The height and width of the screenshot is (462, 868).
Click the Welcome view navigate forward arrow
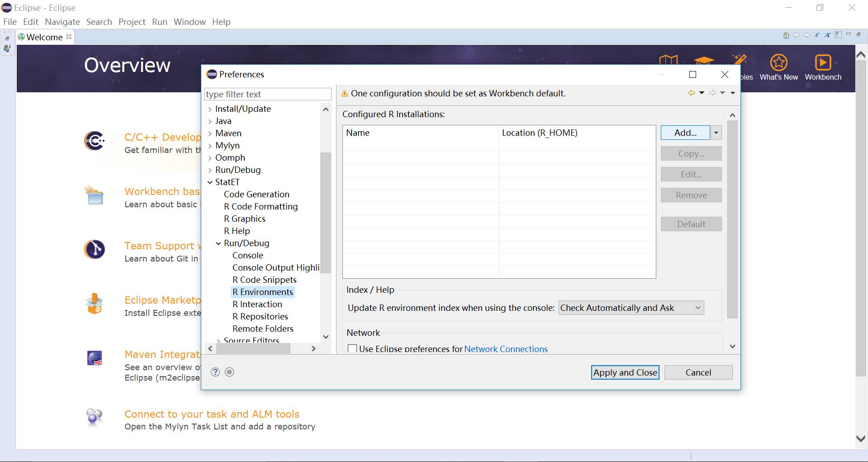(x=806, y=35)
